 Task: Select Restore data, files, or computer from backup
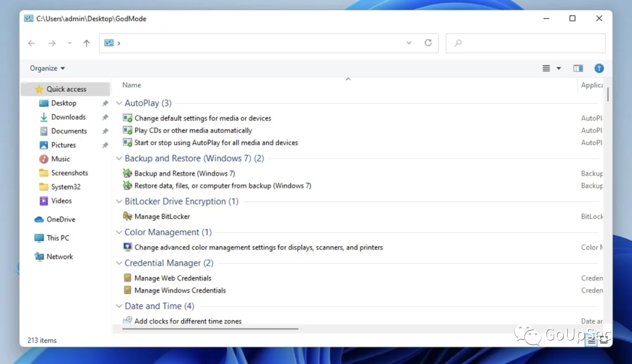point(222,186)
